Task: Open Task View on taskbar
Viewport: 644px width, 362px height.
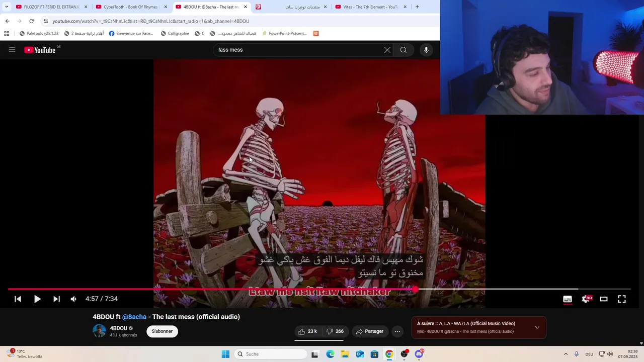Action: [314, 354]
